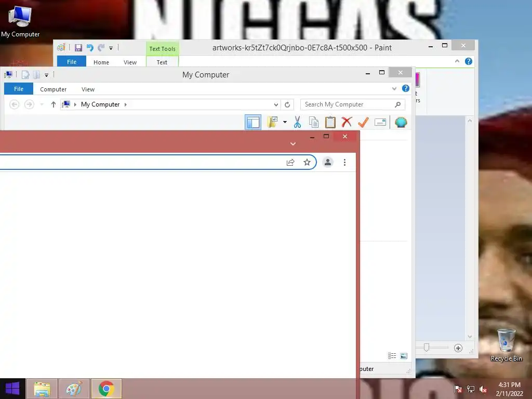Open the Computer tab in the My Computer window

click(54, 89)
